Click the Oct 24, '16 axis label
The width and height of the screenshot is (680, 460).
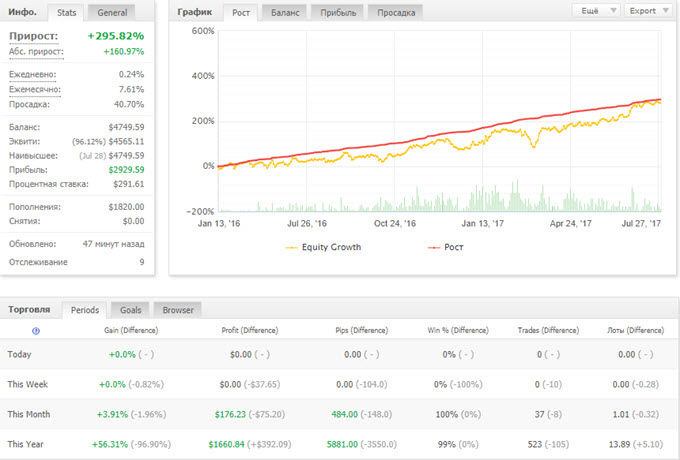tap(395, 224)
